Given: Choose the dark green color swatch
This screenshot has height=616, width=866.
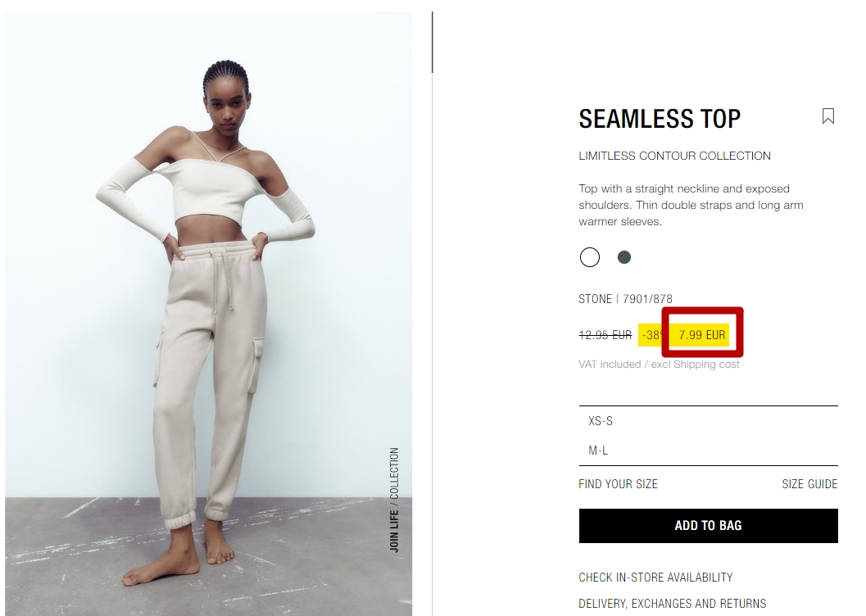Looking at the screenshot, I should click(624, 257).
